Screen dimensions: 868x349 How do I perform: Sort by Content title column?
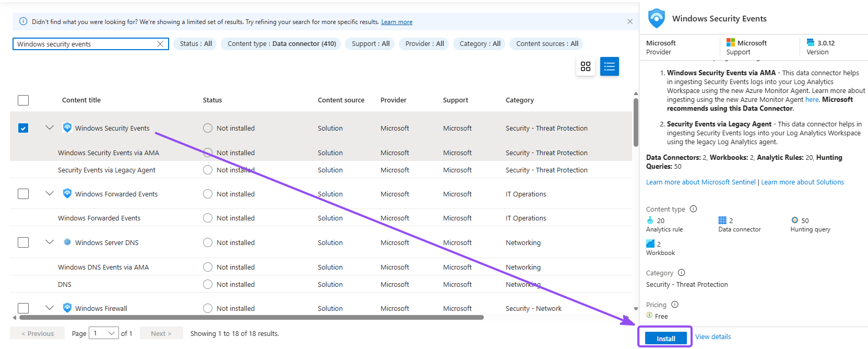(x=81, y=100)
